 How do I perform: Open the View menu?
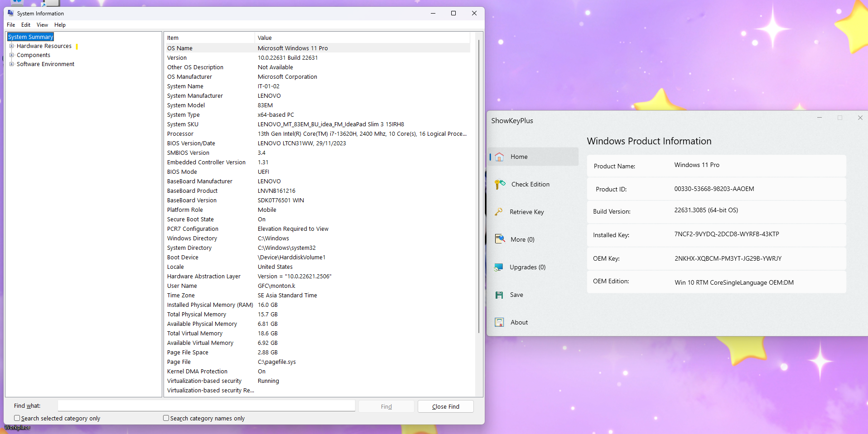(x=42, y=25)
